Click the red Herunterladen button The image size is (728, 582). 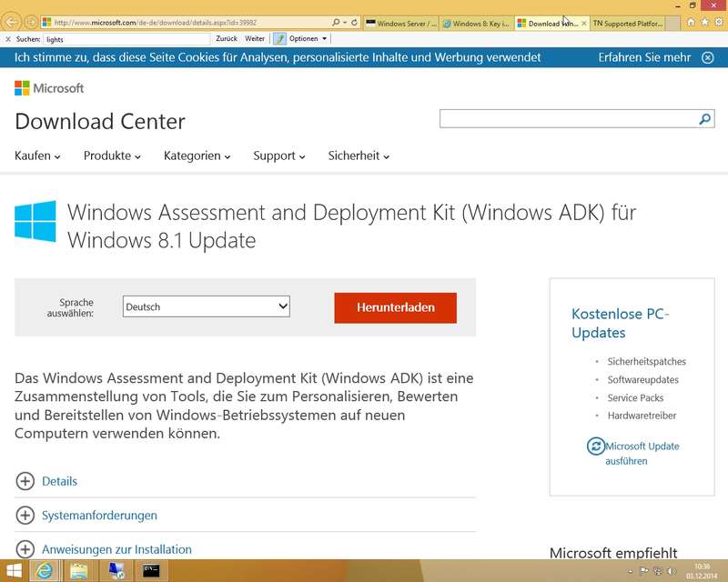pos(396,307)
